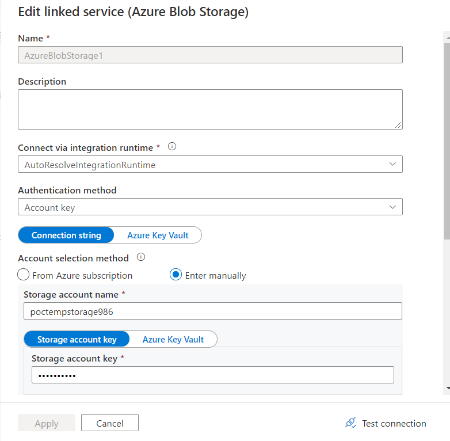Click the Account selection method label

tap(73, 258)
